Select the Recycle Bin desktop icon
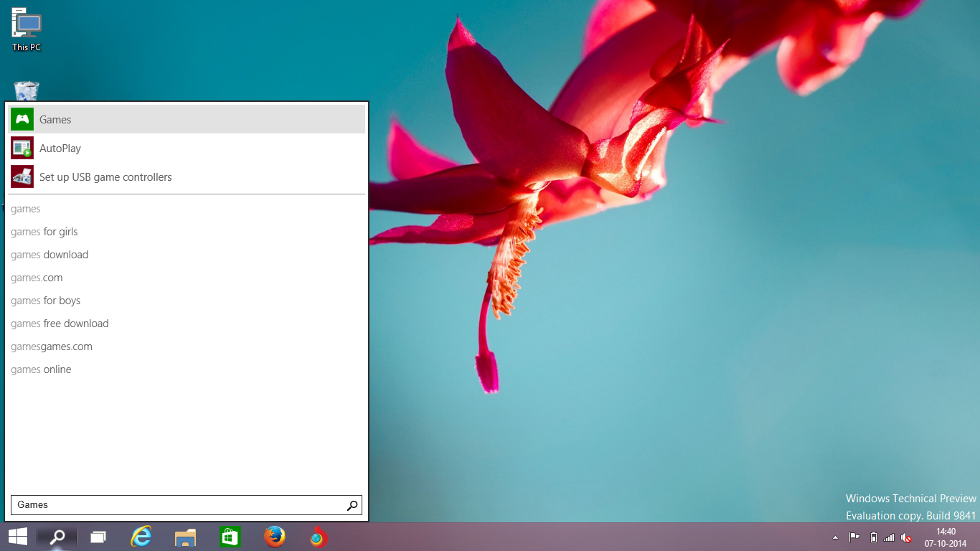Viewport: 980px width, 551px height. (27, 91)
